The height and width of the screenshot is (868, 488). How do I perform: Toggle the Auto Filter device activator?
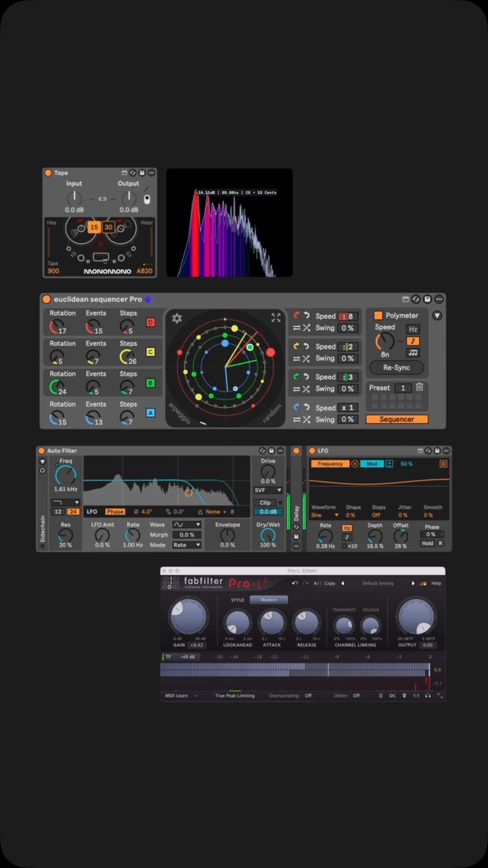tap(41, 451)
